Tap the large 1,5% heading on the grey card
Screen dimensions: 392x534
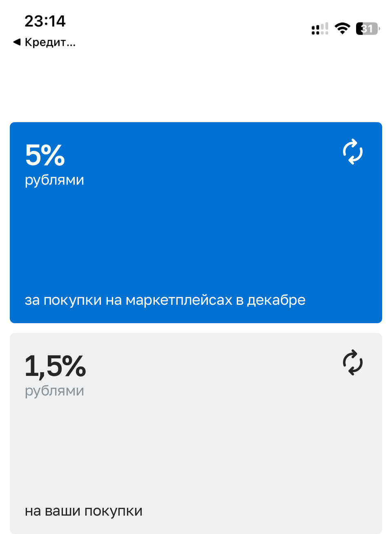(55, 366)
